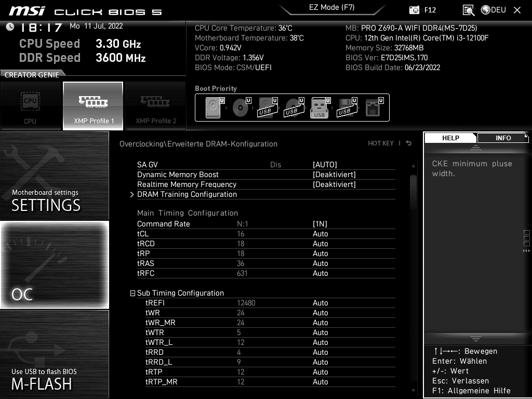The height and width of the screenshot is (399, 532).
Task: Select the tRRD Auto value field
Action: click(x=320, y=352)
